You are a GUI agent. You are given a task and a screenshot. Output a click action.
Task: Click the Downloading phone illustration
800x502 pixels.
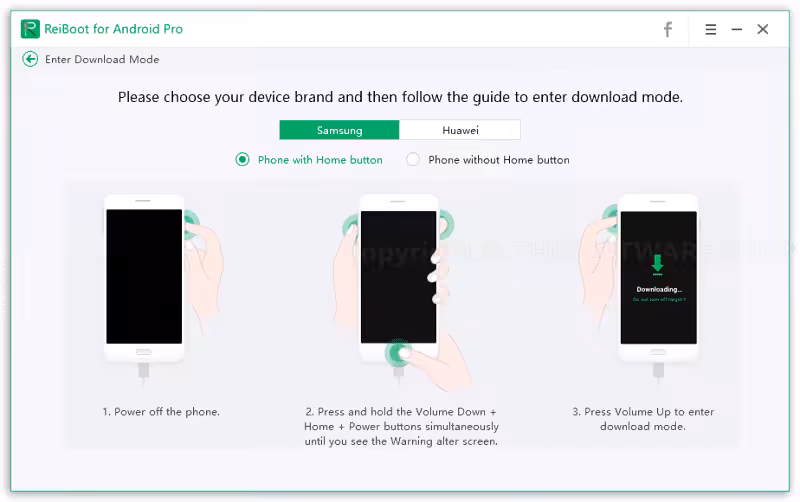pyautogui.click(x=644, y=288)
